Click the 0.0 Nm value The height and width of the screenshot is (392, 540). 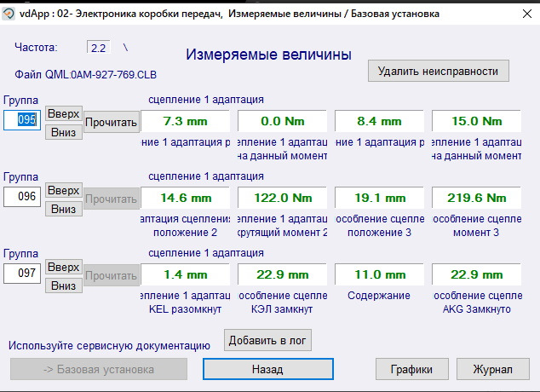(x=283, y=121)
